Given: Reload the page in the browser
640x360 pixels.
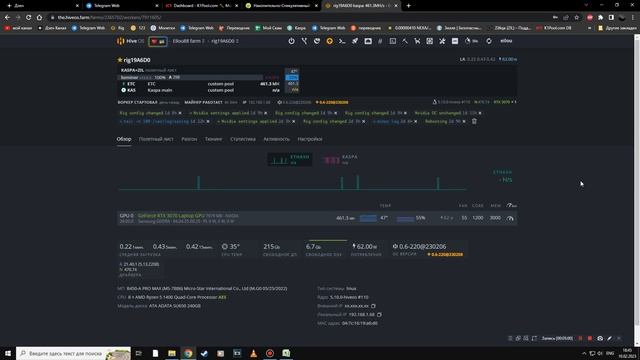Looking at the screenshot, I should click(29, 17).
